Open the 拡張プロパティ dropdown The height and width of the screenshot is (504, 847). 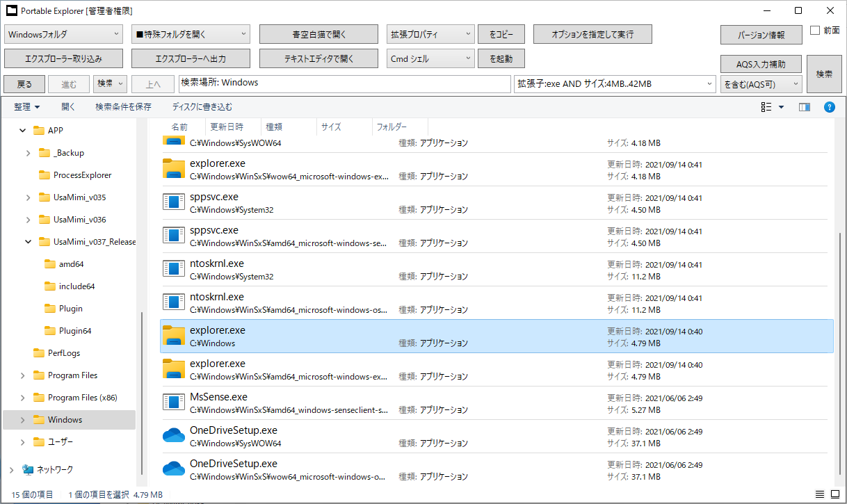(430, 34)
